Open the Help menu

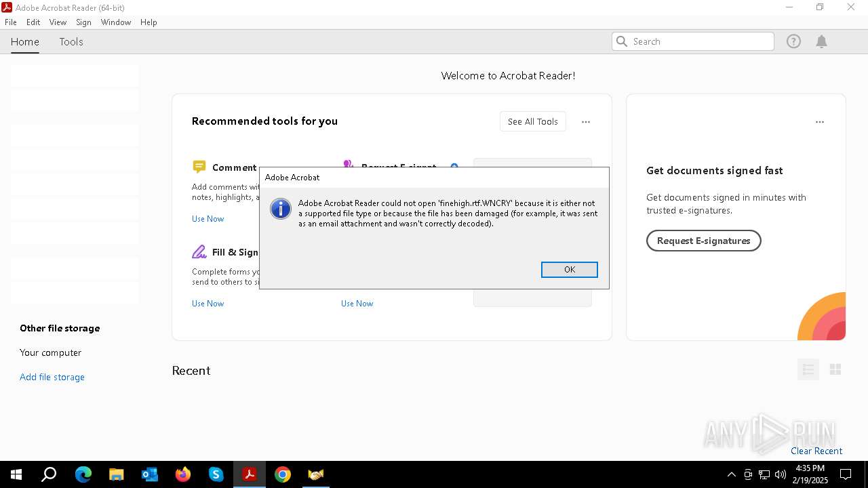pyautogui.click(x=149, y=22)
